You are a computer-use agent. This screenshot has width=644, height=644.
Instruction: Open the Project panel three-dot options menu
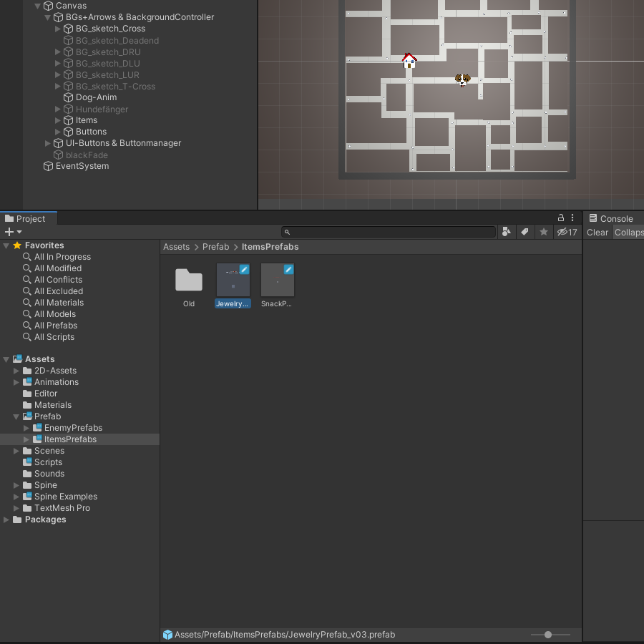pyautogui.click(x=572, y=218)
